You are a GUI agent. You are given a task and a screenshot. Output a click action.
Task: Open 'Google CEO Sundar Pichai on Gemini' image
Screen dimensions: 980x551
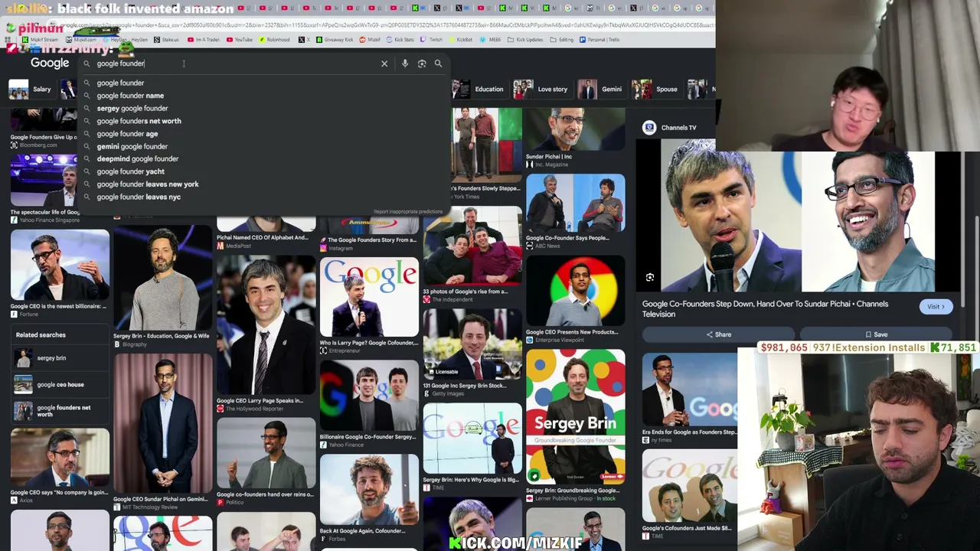tap(162, 423)
